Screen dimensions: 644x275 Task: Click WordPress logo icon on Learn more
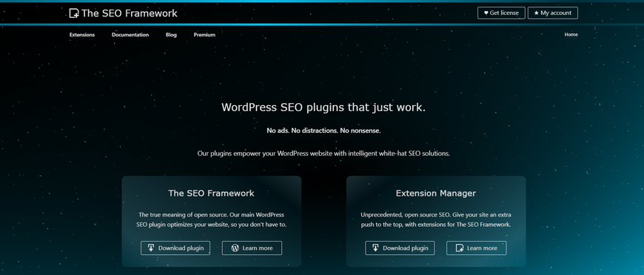click(x=235, y=248)
